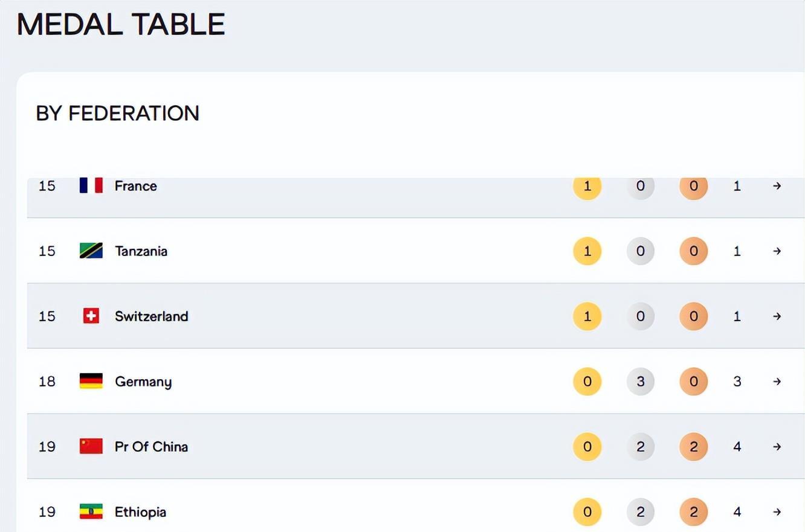Open Germany details via row arrow
This screenshot has width=805, height=532.
point(777,381)
